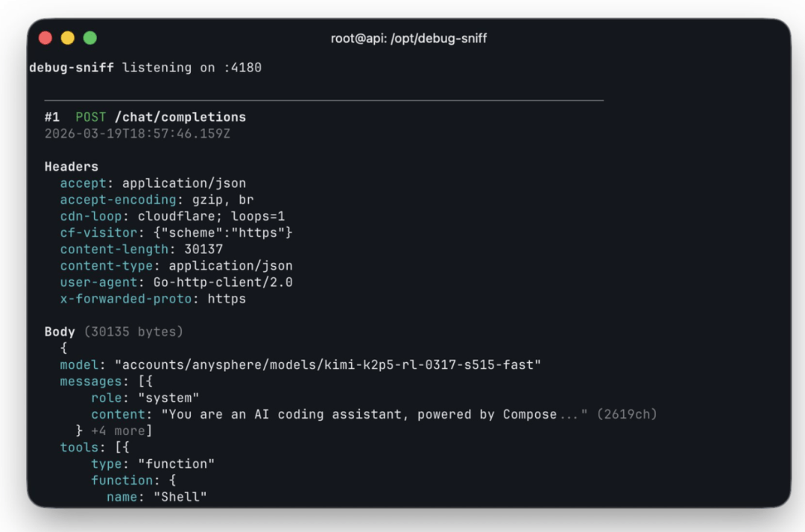This screenshot has height=532, width=805.
Task: Click the model name string value
Action: click(x=327, y=365)
